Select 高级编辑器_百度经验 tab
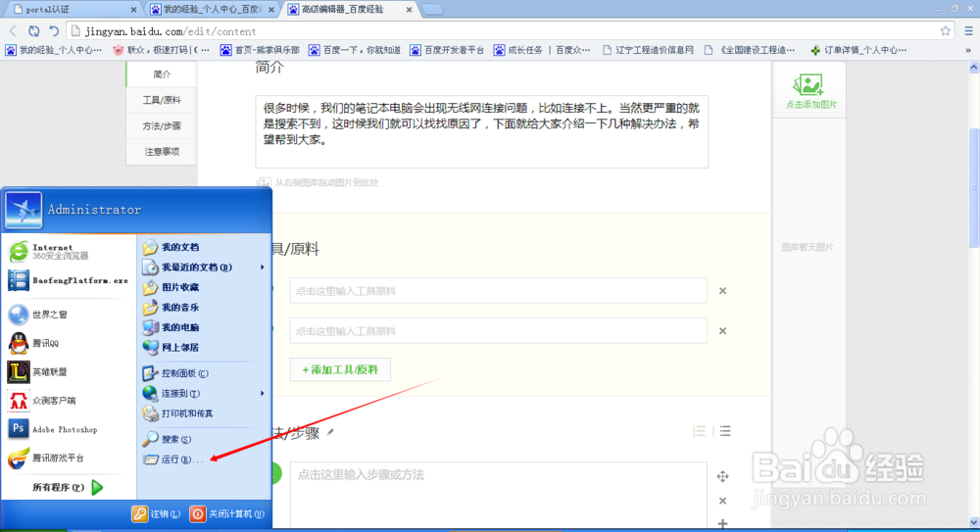The width and height of the screenshot is (980, 532). point(351,10)
